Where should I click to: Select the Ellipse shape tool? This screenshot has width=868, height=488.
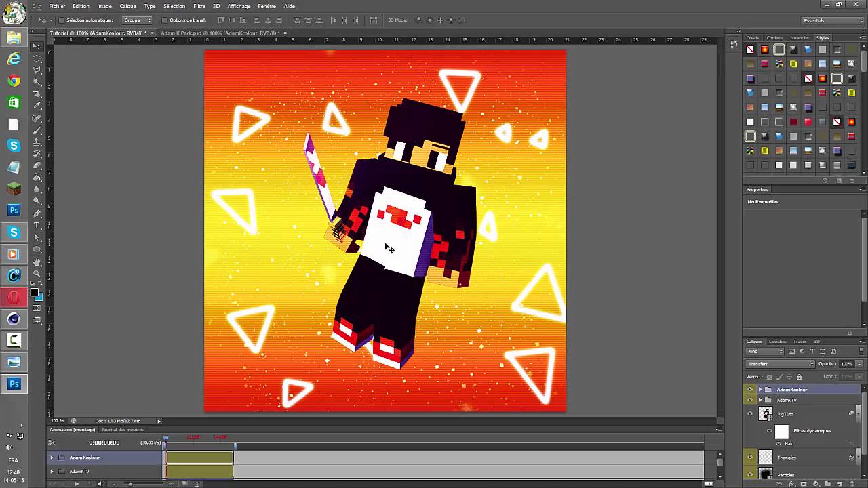click(x=37, y=249)
